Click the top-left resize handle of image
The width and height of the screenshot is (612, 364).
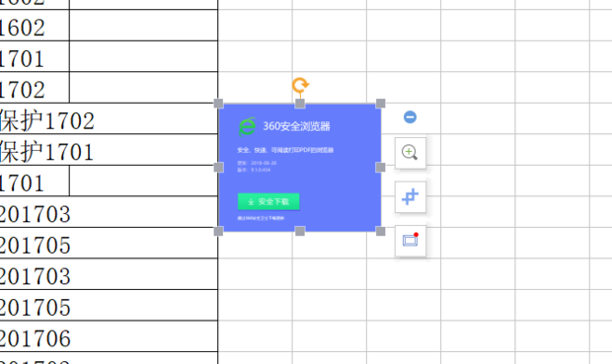coord(218,104)
